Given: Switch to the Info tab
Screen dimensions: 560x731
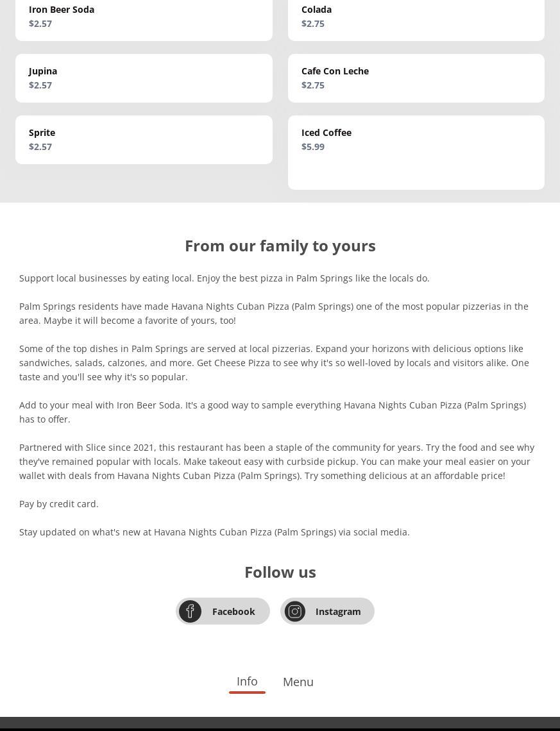Looking at the screenshot, I should tap(247, 682).
